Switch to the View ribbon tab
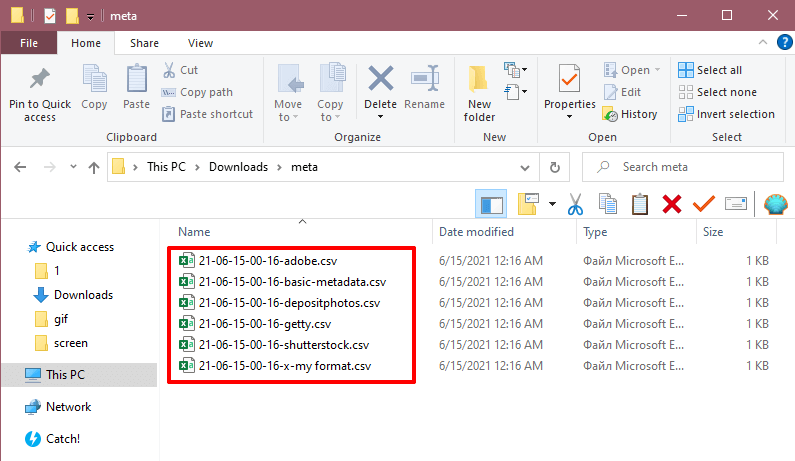 (200, 43)
